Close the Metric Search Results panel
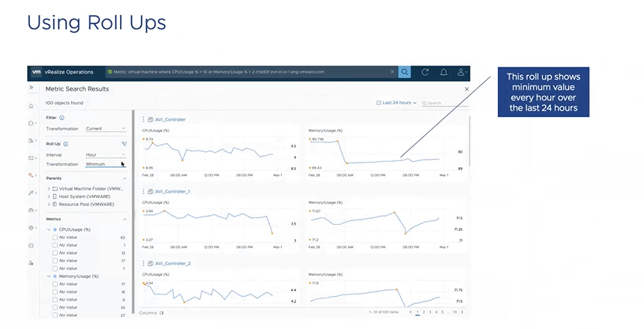Viewport: 644px width, 329px height. coord(466,88)
